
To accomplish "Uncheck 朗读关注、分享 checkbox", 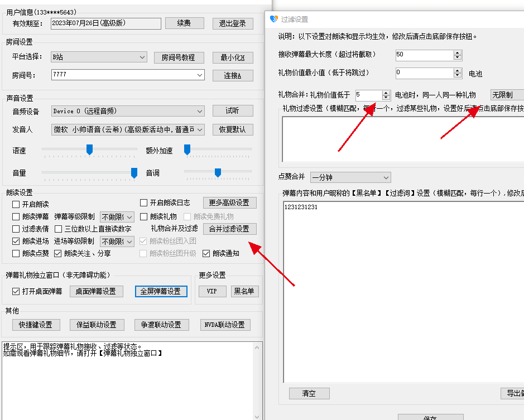I will [58, 254].
